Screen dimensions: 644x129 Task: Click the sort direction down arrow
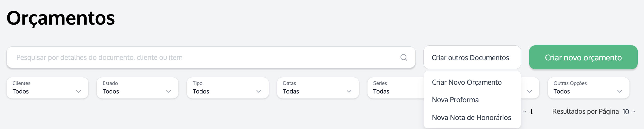[532, 112]
